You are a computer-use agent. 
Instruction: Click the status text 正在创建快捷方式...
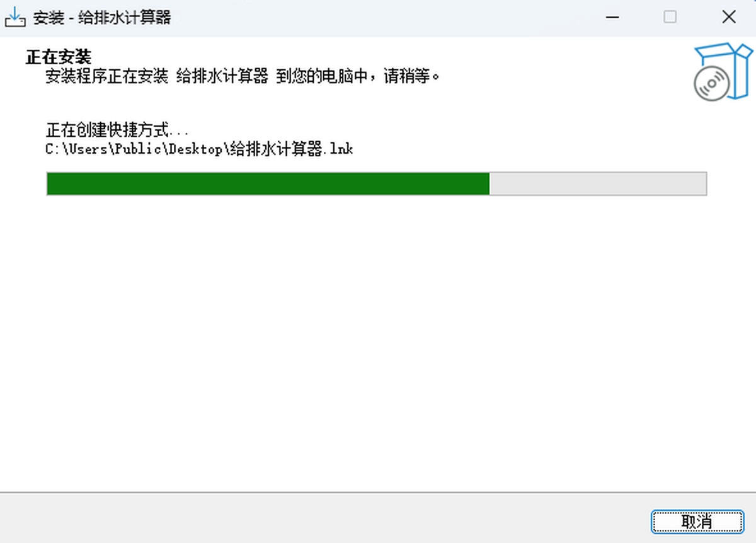point(109,131)
